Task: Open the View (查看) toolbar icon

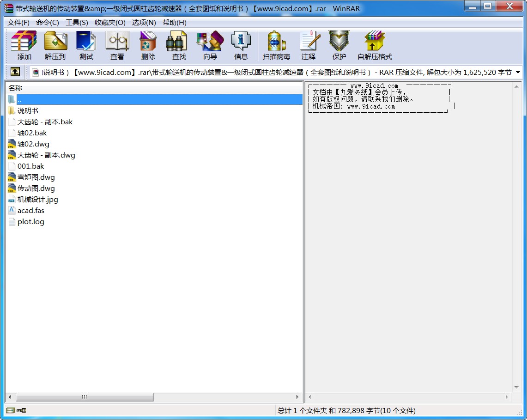Action: point(117,45)
